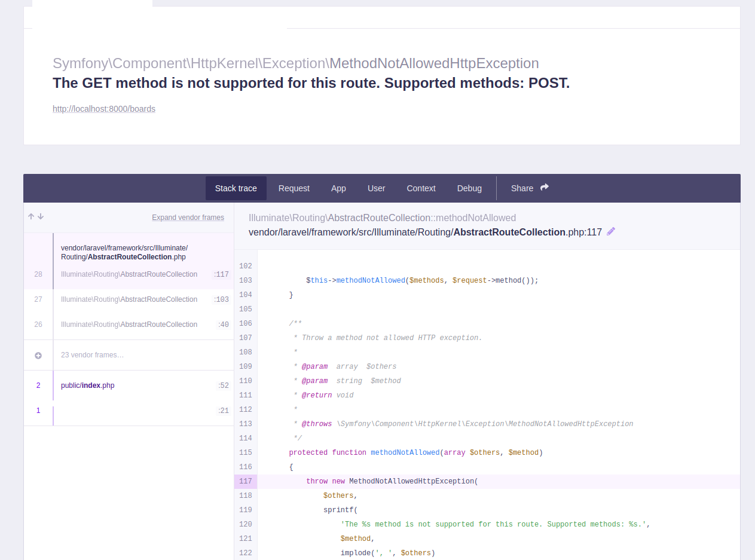Viewport: 755px width, 560px height.
Task: Click the 'GET method is not supported' message
Action: [x=311, y=83]
